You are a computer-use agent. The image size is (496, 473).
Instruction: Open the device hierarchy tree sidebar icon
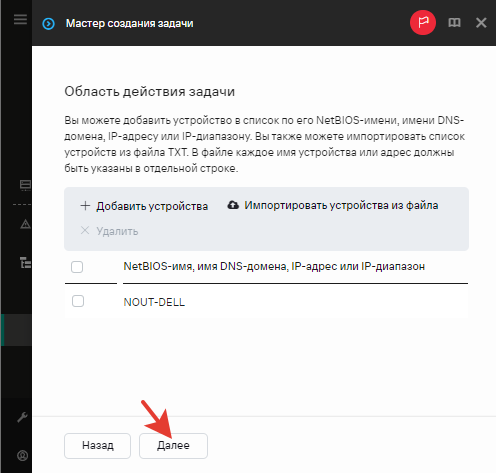click(25, 263)
